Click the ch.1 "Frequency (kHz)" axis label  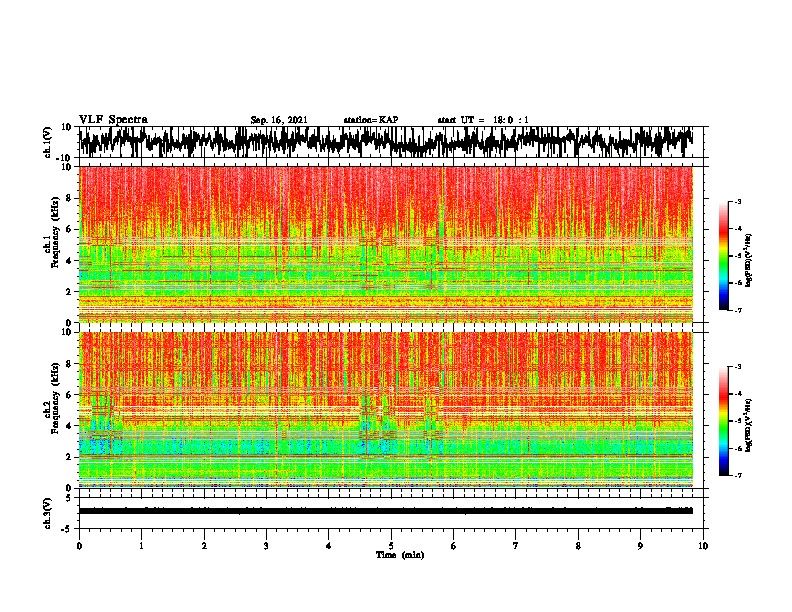click(x=55, y=232)
